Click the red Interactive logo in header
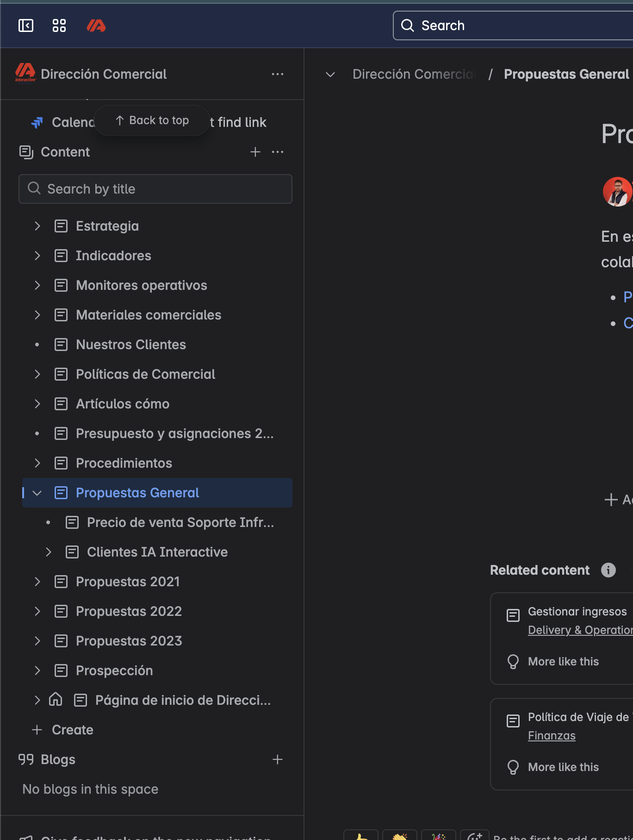This screenshot has width=633, height=840. pyautogui.click(x=96, y=25)
